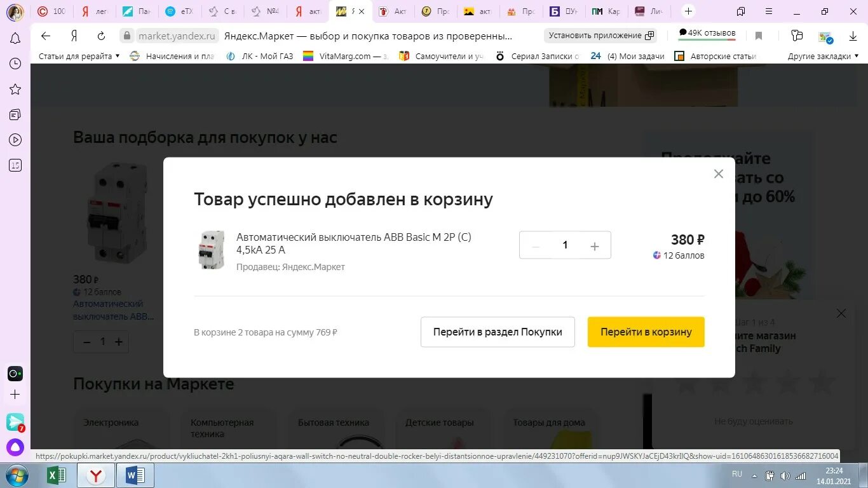Open notifications bell in sidebar
Screen dimensions: 868x488
tap(15, 39)
